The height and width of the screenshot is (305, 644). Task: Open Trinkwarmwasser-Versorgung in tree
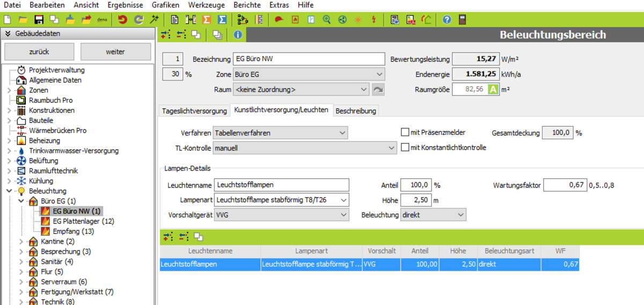[x=74, y=151]
